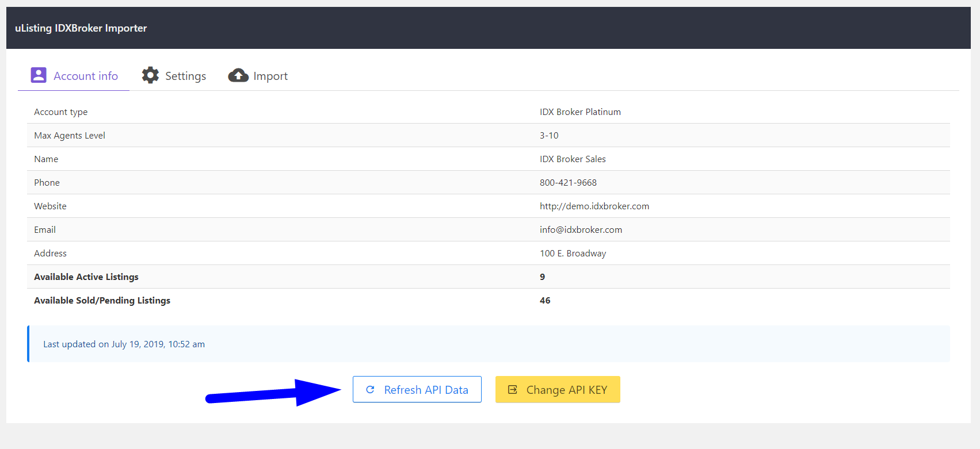The height and width of the screenshot is (449, 980).
Task: Click the uListing IDXBroker Importer header title
Action: click(x=81, y=28)
